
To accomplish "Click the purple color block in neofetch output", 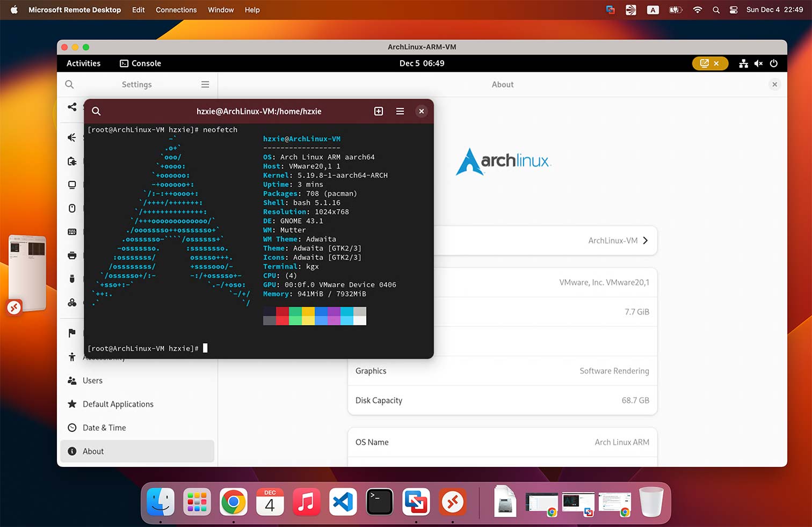I will 334,316.
